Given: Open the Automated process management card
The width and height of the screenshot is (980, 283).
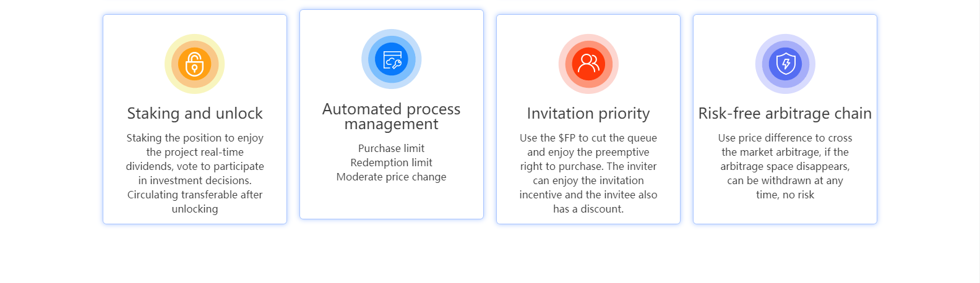Looking at the screenshot, I should [x=392, y=114].
